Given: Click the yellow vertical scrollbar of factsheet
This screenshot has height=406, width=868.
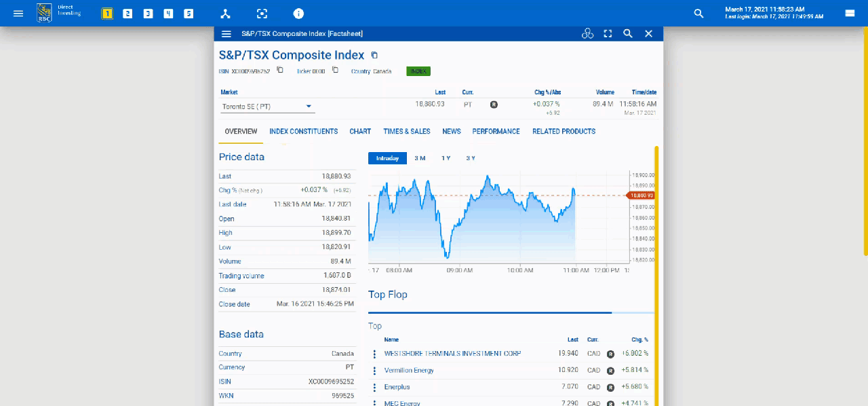Looking at the screenshot, I should (x=656, y=272).
